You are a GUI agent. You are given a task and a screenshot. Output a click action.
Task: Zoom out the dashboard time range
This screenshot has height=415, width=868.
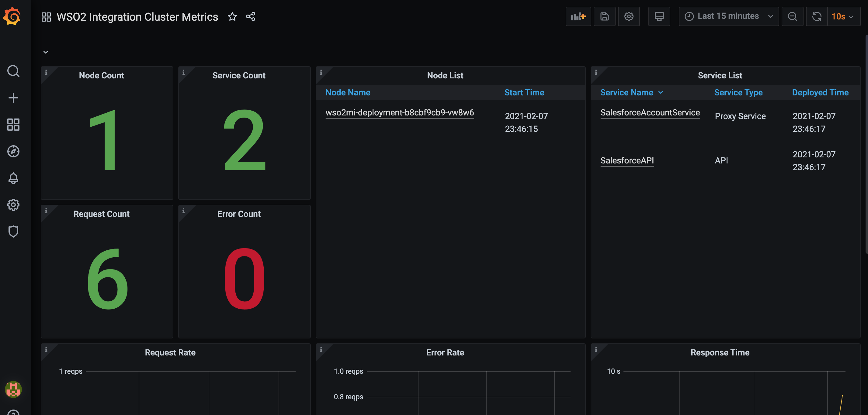point(792,16)
